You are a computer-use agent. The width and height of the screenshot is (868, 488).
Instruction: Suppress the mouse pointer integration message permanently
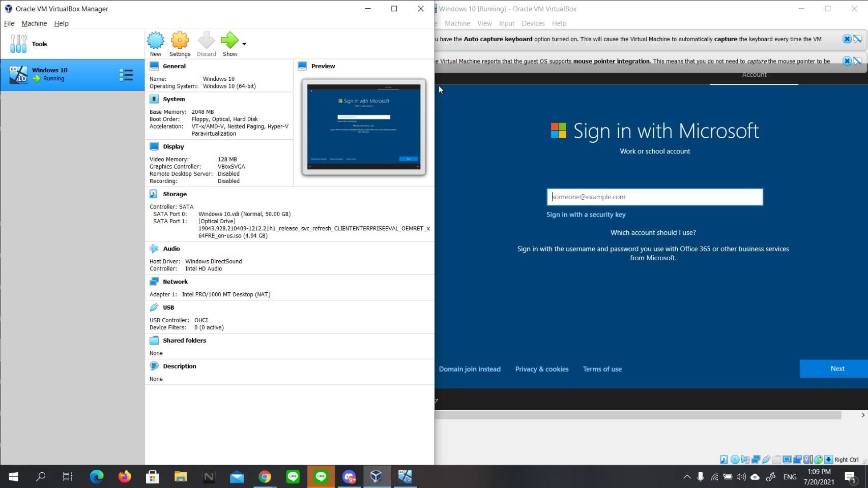[x=858, y=61]
